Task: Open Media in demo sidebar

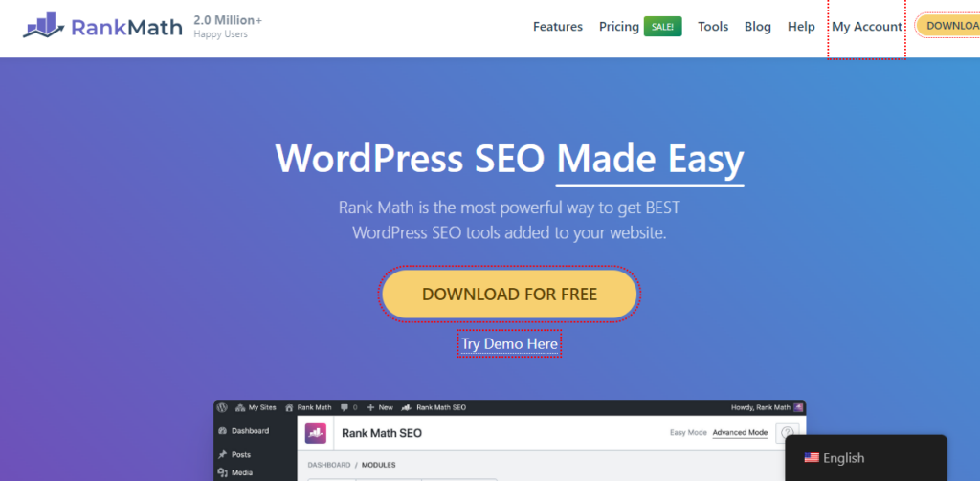Action: 234,473
